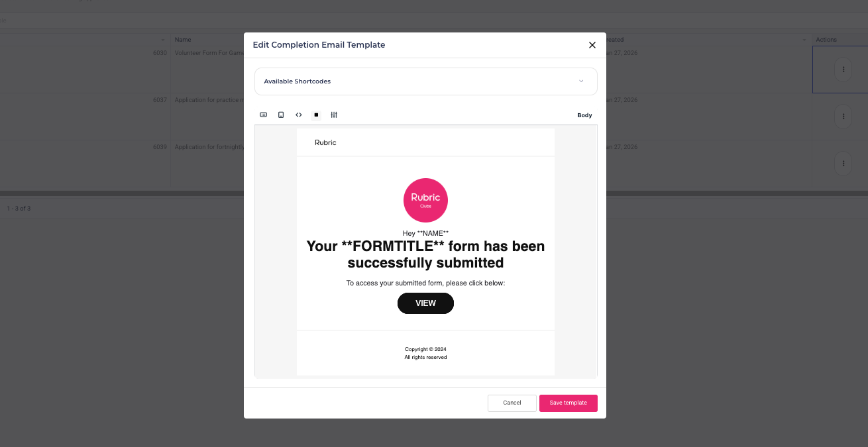The width and height of the screenshot is (868, 447).
Task: Open actions menu for form 6030
Action: point(843,70)
